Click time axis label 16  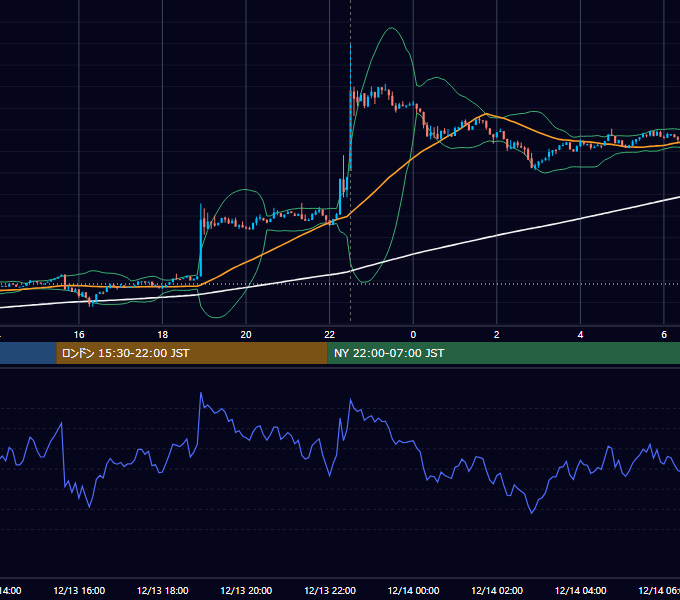(x=79, y=335)
